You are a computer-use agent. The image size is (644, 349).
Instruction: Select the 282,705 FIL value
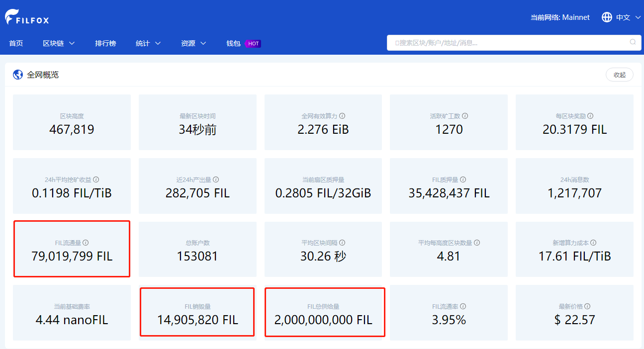pos(197,193)
